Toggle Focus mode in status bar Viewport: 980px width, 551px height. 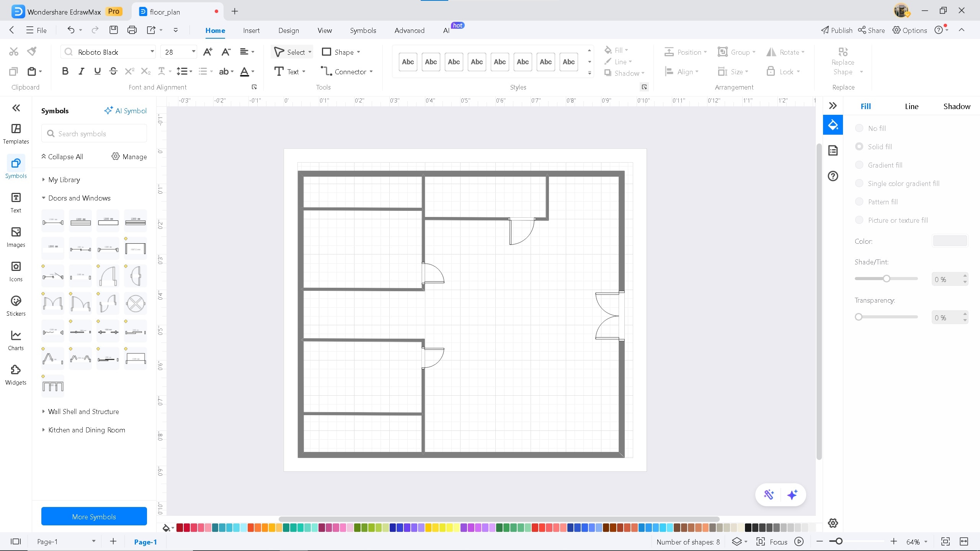[x=772, y=541]
